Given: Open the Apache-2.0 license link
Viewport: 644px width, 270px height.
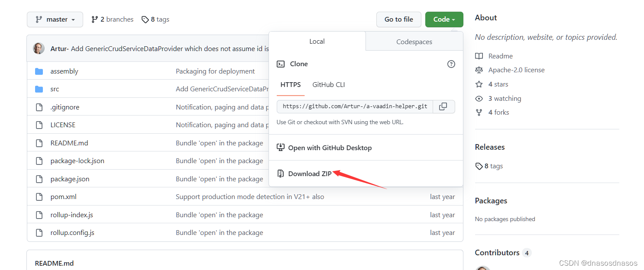Looking at the screenshot, I should 517,70.
